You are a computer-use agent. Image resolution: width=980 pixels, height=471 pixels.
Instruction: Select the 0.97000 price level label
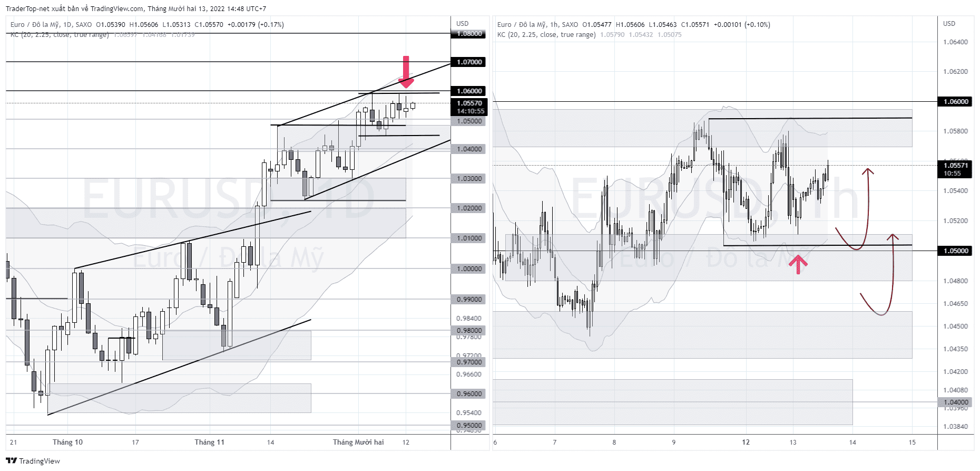pyautogui.click(x=469, y=362)
